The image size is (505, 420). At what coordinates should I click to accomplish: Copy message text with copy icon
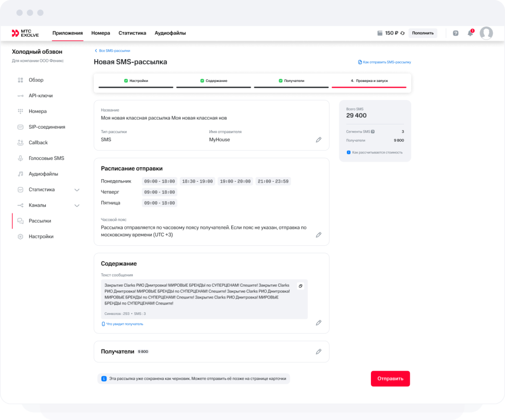300,286
